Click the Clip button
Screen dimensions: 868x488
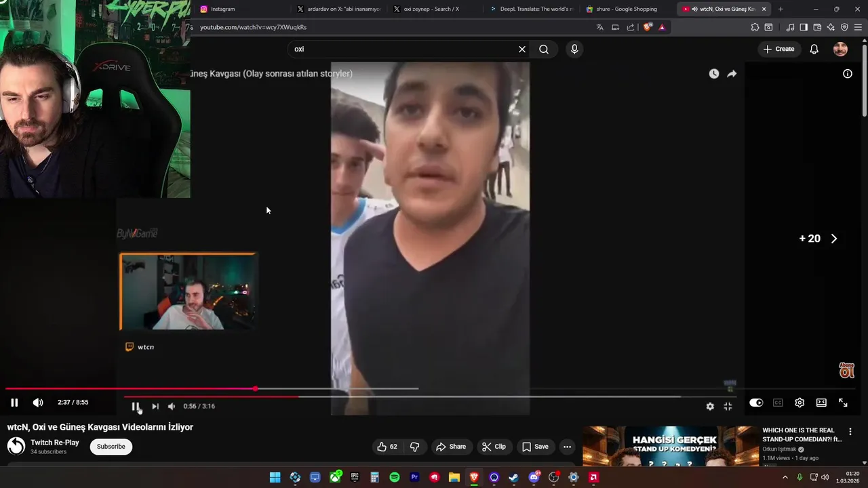[x=494, y=447]
